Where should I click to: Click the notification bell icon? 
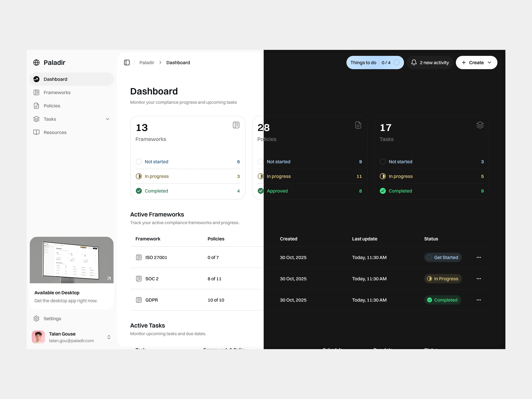[x=414, y=63]
